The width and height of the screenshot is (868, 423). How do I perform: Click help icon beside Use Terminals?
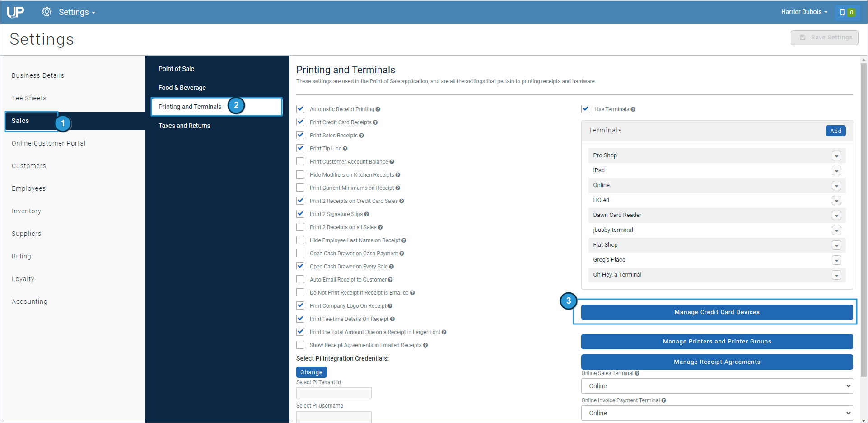click(x=633, y=109)
